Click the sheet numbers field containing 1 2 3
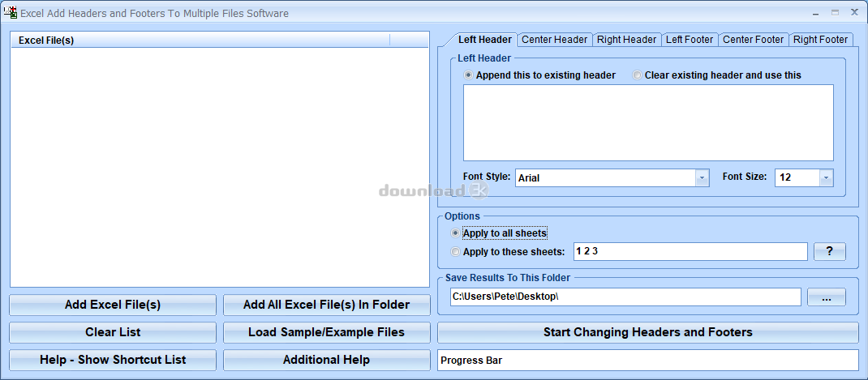 pyautogui.click(x=690, y=251)
